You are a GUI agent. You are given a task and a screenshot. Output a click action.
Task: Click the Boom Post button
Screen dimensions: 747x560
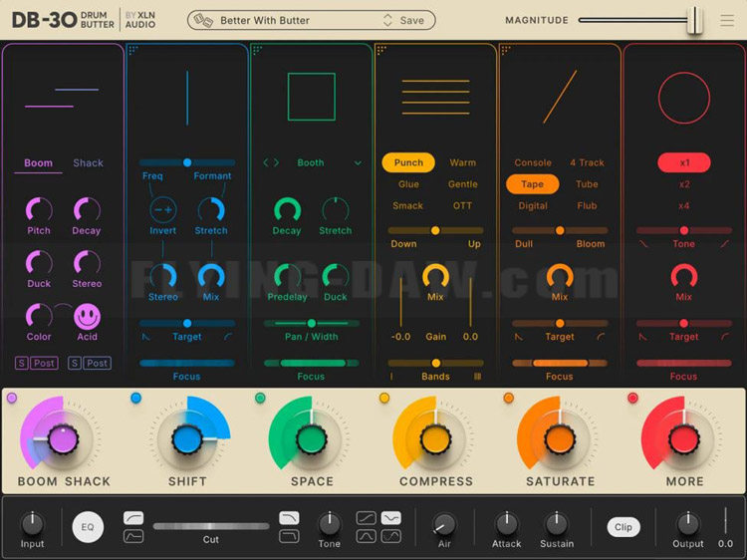44,363
